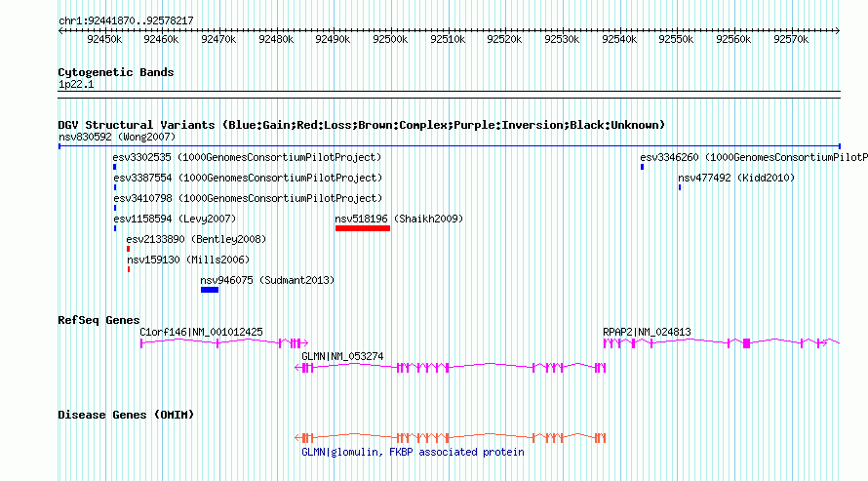Click the Disease Genes (OMIM) track title
This screenshot has width=868, height=481.
click(x=126, y=415)
